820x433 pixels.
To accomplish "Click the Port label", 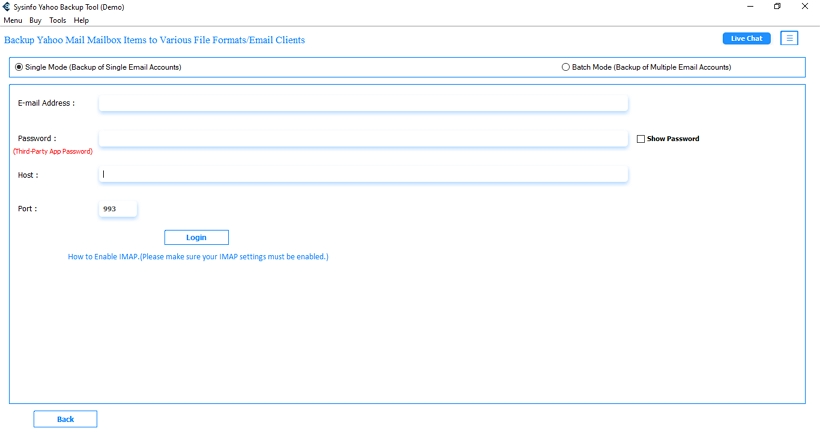I will point(27,209).
